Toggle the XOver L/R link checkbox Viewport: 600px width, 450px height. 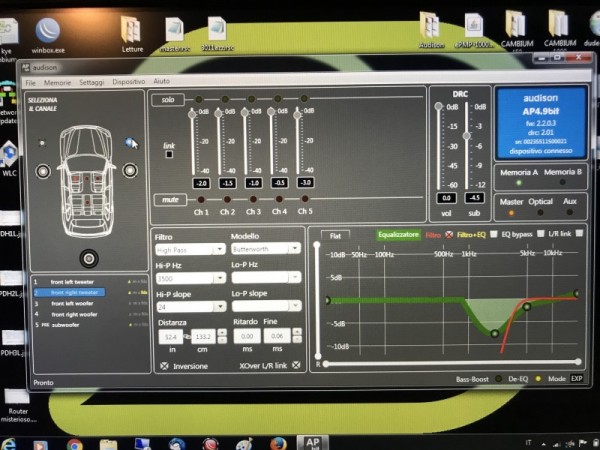(296, 365)
